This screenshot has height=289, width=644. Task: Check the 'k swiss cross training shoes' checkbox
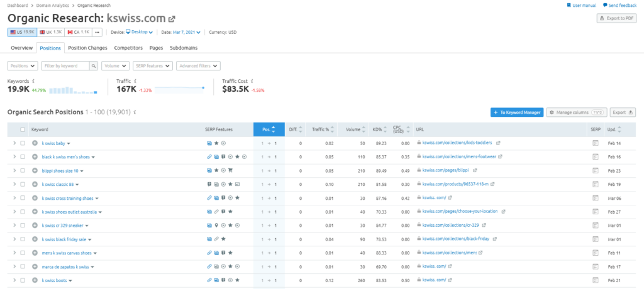tap(23, 198)
